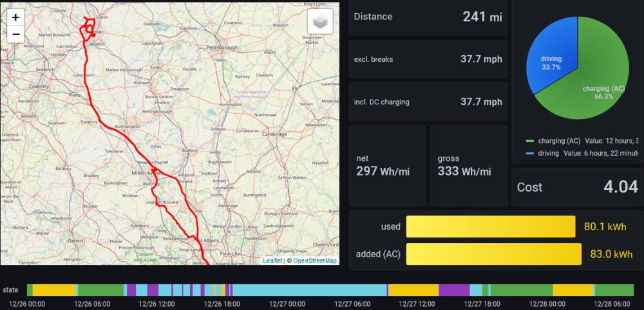Viewport: 644px width, 310px height.
Task: Toggle the charging (AC) legend entry
Action: 559,141
